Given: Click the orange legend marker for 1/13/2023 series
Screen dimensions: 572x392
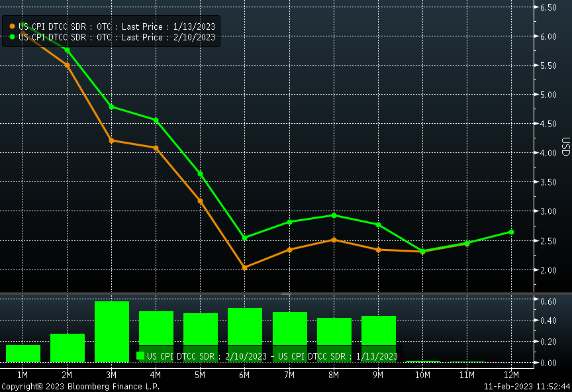Looking at the screenshot, I should tap(13, 26).
